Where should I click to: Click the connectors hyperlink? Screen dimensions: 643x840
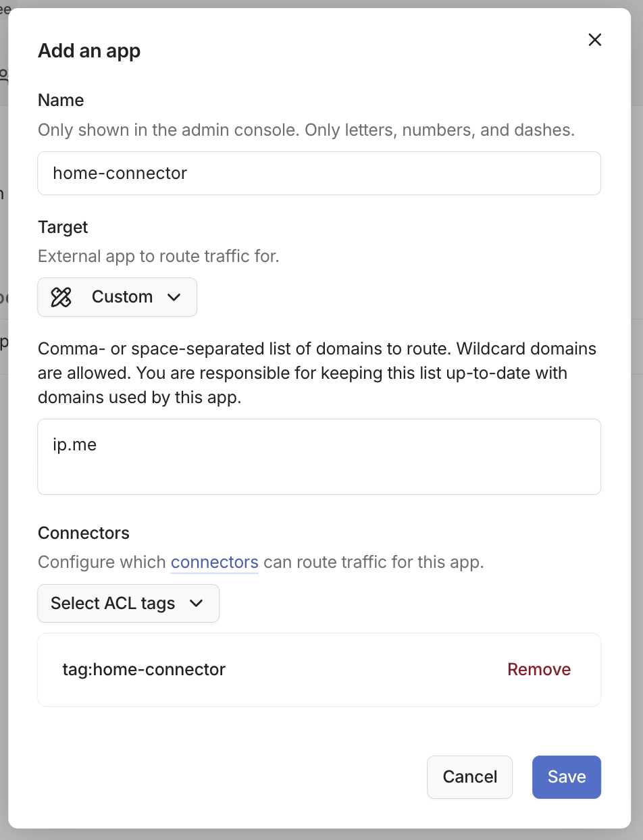[214, 562]
